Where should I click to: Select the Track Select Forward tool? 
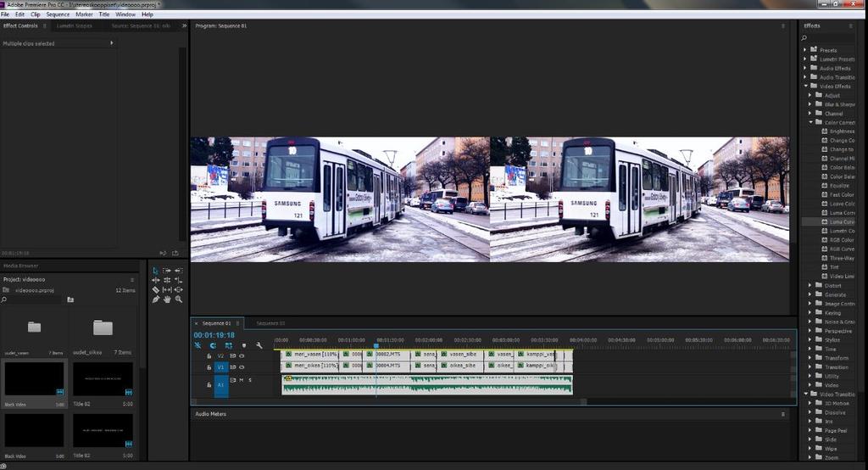tap(167, 271)
